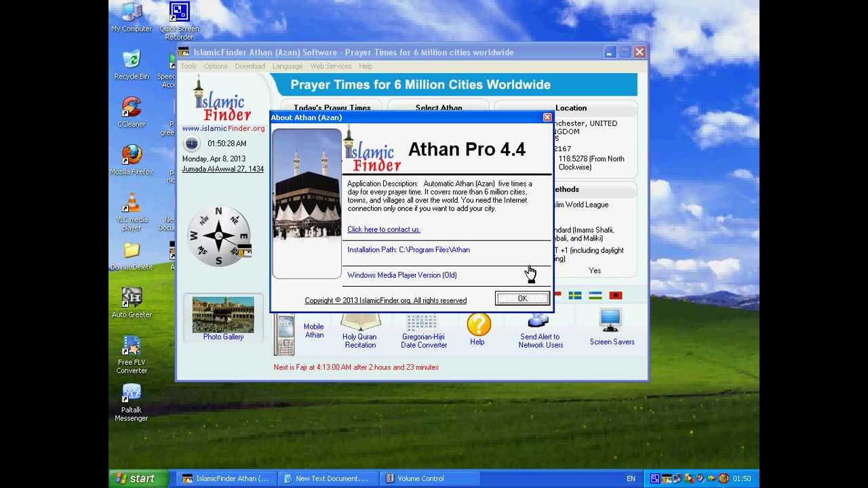Open the Mobile Athan phone icon
This screenshot has height=488, width=868.
pos(284,335)
